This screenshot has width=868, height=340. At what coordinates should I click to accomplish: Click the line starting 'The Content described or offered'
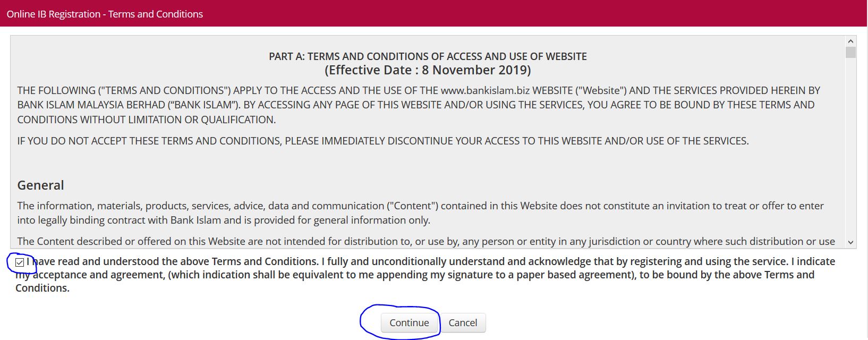[x=425, y=241]
